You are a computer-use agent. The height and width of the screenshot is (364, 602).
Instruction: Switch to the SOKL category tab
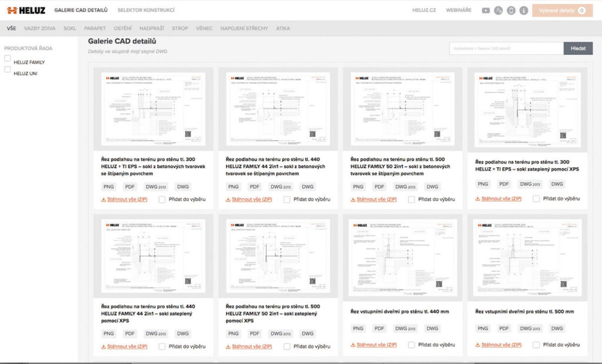point(69,28)
